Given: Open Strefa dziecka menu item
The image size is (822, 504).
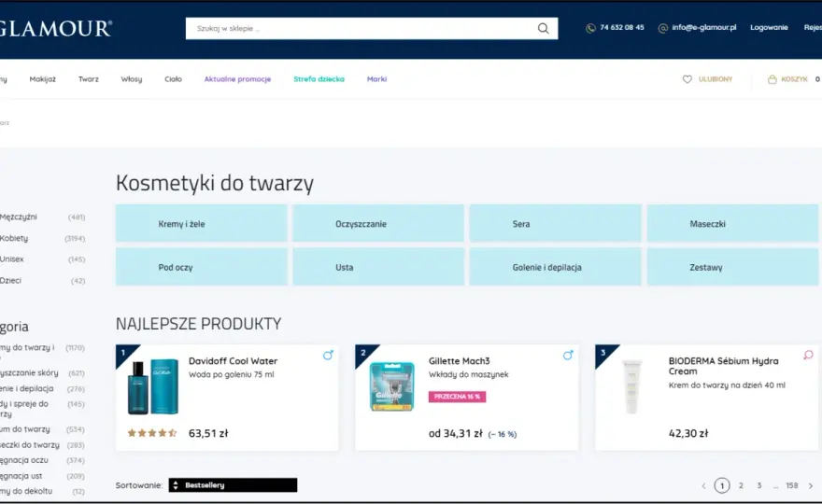Looking at the screenshot, I should pyautogui.click(x=319, y=79).
